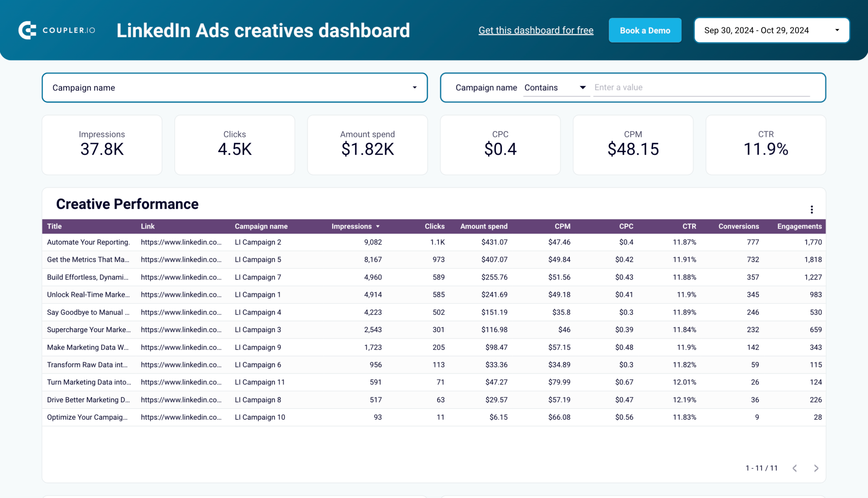Click the Amount spend $1.82K scorecard

point(367,145)
